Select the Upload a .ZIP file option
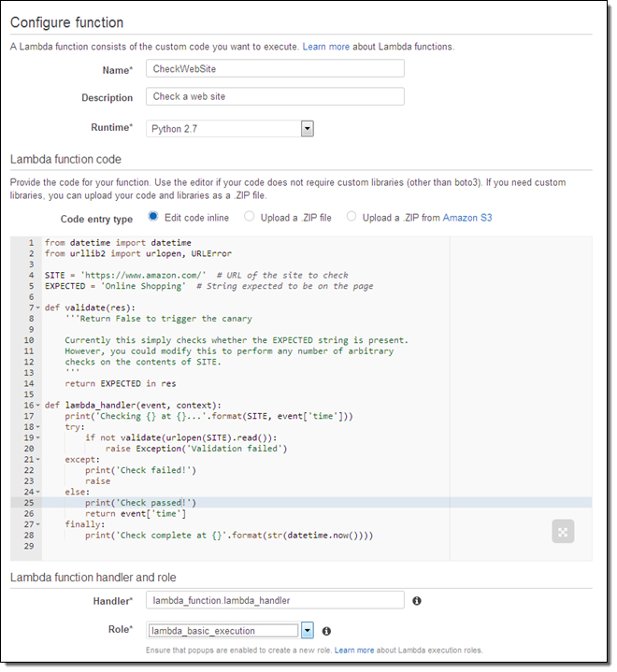The height and width of the screenshot is (672, 617). pyautogui.click(x=249, y=217)
